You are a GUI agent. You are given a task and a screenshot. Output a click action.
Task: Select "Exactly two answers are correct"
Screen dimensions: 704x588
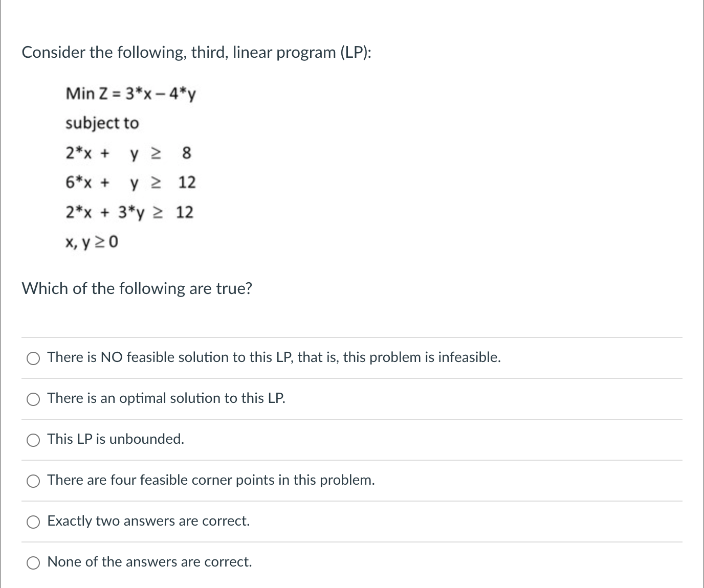(33, 521)
